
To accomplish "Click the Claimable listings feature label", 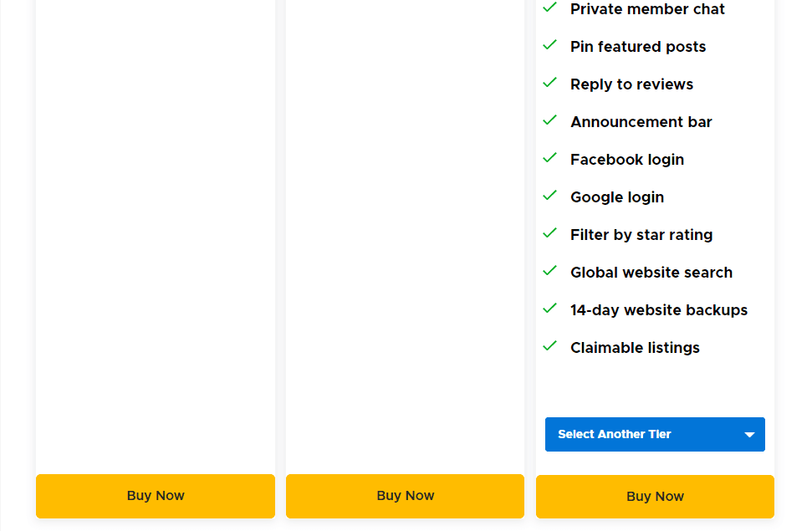I will click(x=635, y=347).
